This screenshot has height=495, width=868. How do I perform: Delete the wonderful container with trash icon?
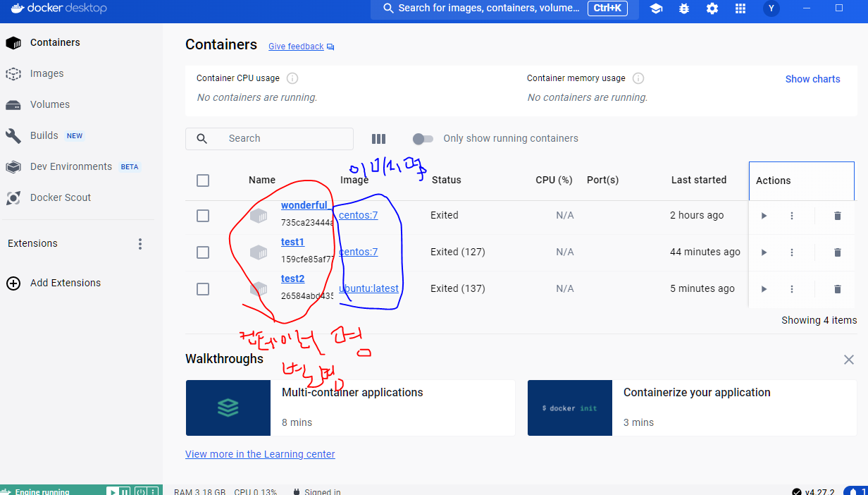pyautogui.click(x=837, y=216)
